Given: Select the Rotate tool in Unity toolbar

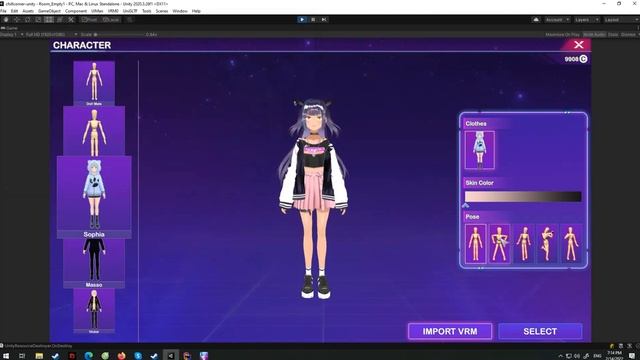Looking at the screenshot, I should 27,20.
